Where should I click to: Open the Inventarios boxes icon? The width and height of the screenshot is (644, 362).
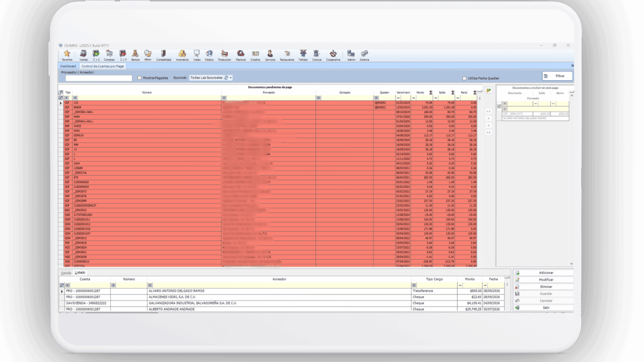click(182, 55)
